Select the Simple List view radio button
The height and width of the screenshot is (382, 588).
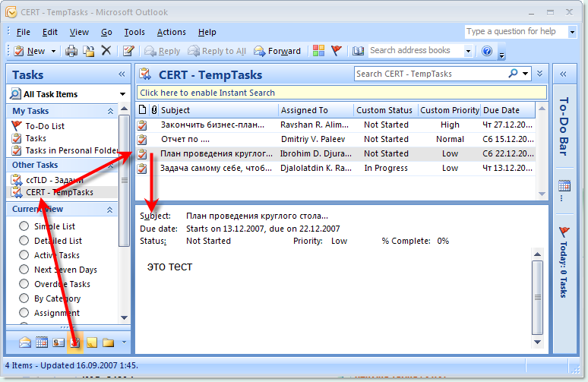(x=24, y=226)
